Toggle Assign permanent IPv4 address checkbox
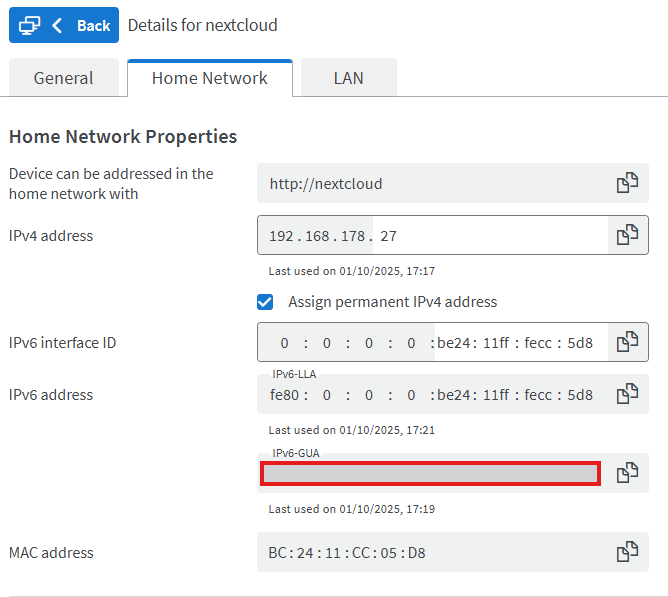Image resolution: width=668 pixels, height=597 pixels. [265, 302]
